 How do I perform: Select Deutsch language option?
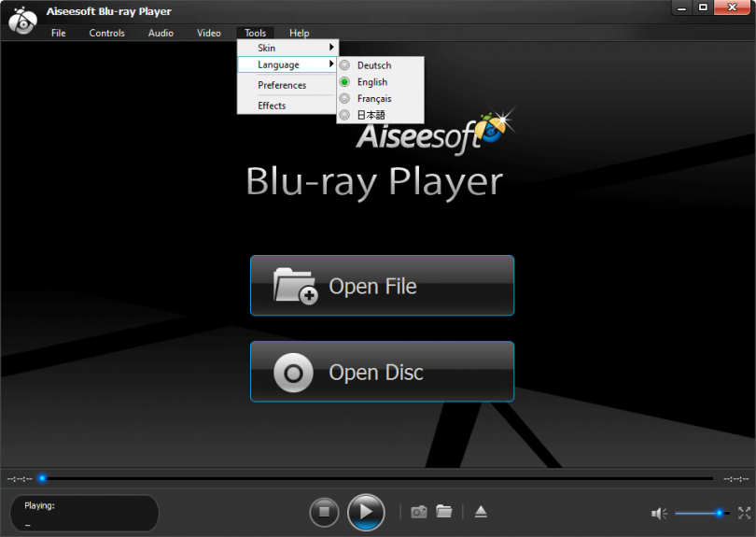pyautogui.click(x=381, y=65)
